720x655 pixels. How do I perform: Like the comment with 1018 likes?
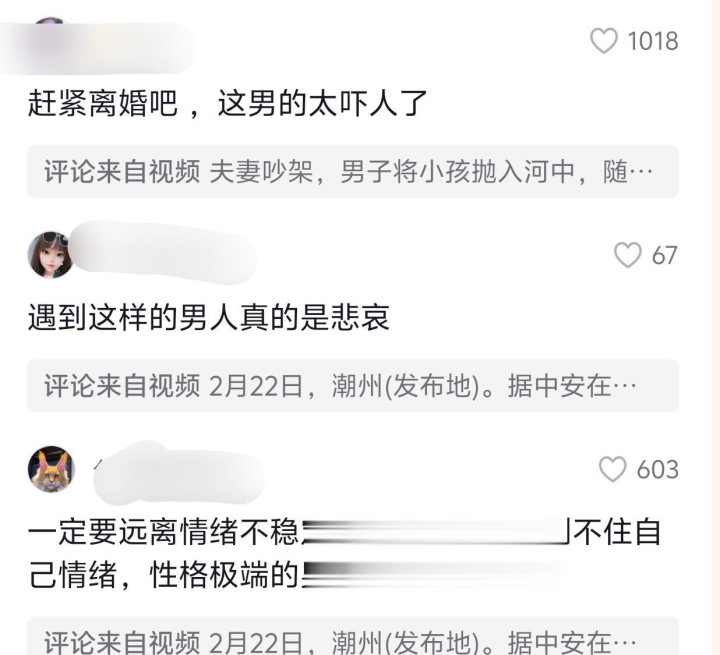pos(603,41)
